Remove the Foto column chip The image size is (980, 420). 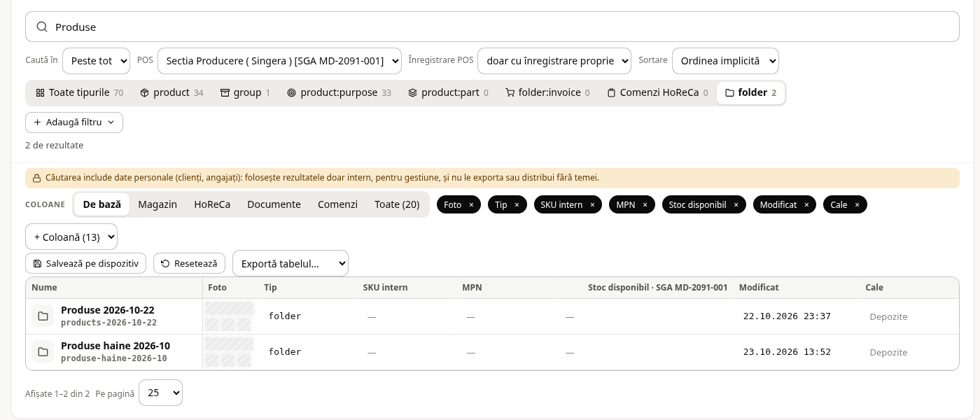click(x=471, y=204)
